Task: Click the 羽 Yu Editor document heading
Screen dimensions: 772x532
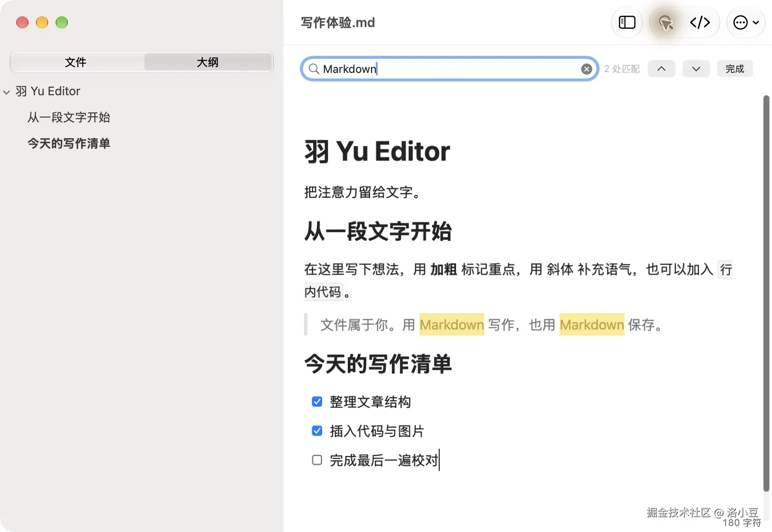Action: click(x=377, y=151)
